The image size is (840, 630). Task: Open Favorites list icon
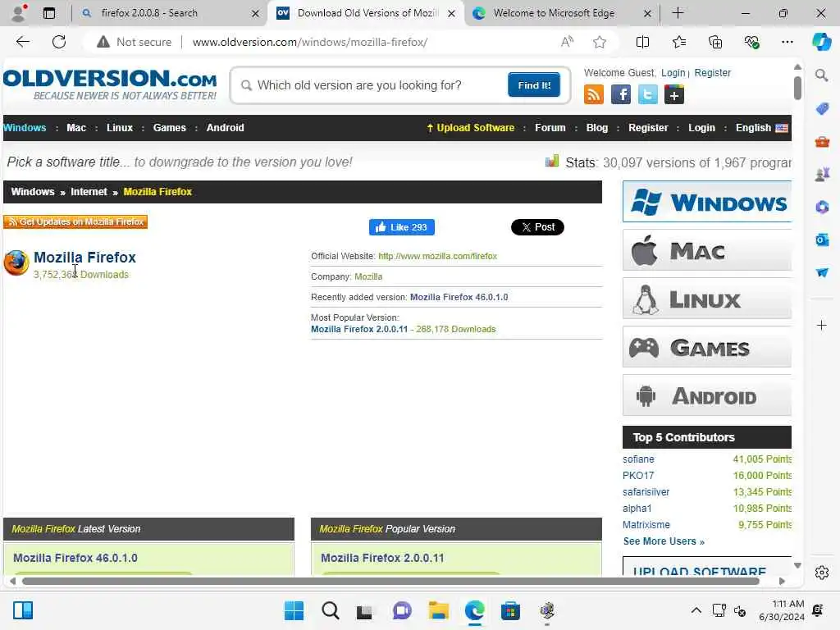pyautogui.click(x=678, y=42)
